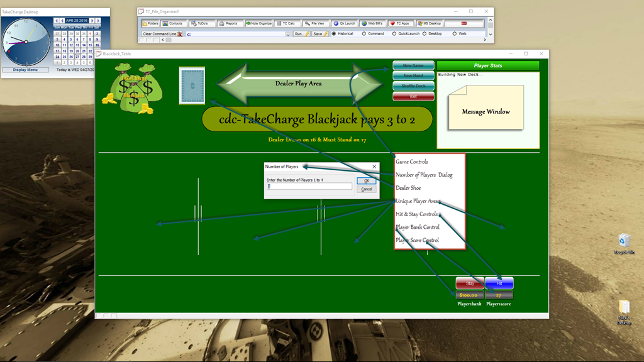Image resolution: width=644 pixels, height=362 pixels.
Task: Click the number of players input field
Action: (x=309, y=186)
